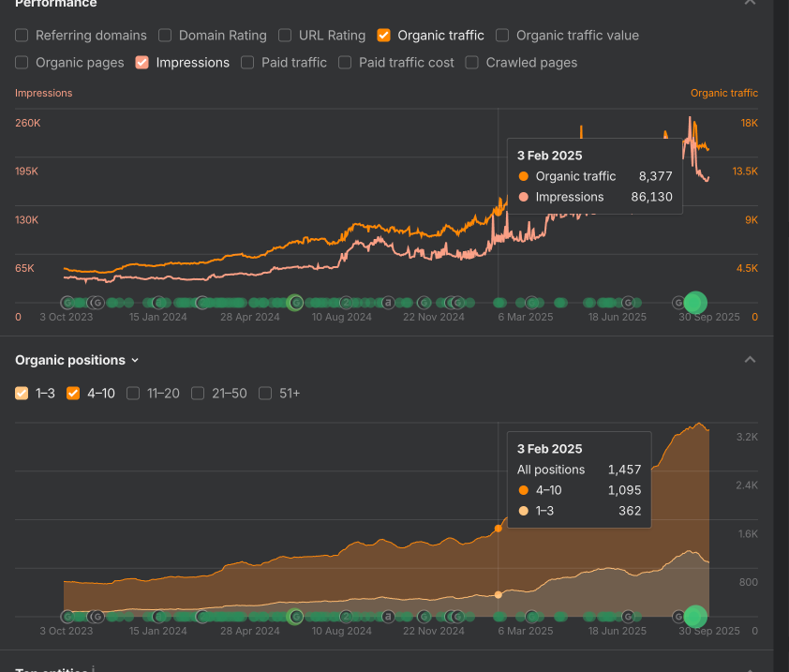Collapse the Organic positions section chevron
The height and width of the screenshot is (672, 789).
click(749, 360)
